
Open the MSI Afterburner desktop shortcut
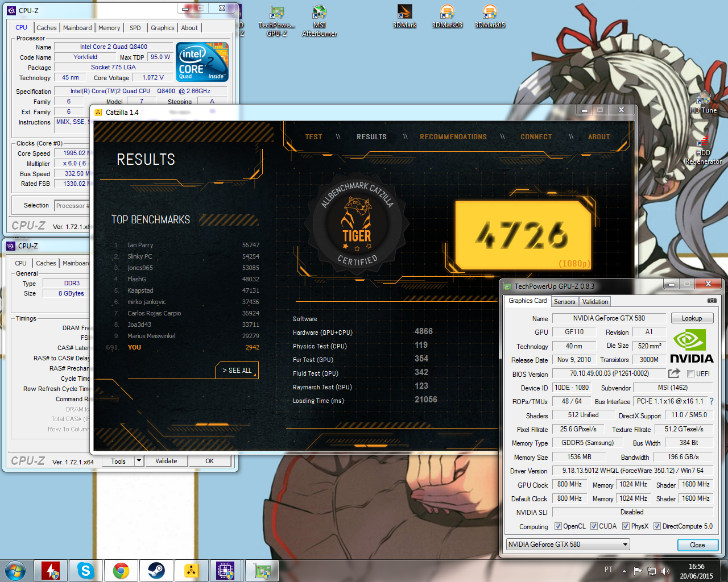pyautogui.click(x=320, y=21)
